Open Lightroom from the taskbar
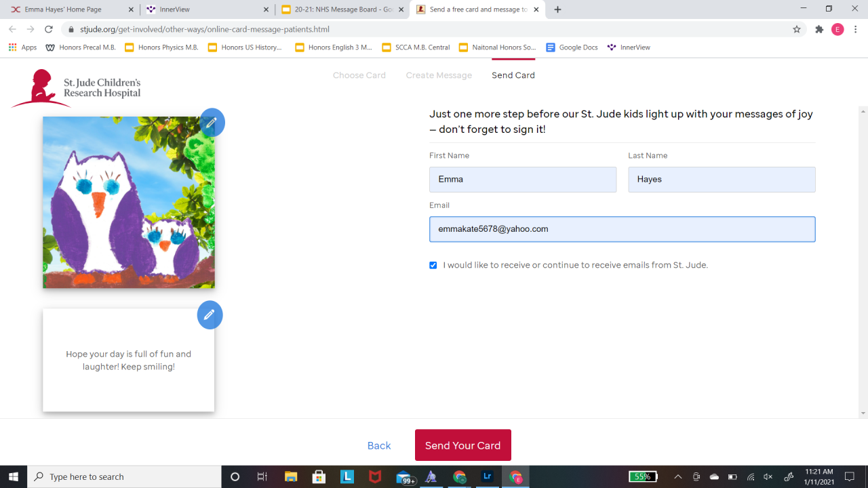 coord(487,477)
